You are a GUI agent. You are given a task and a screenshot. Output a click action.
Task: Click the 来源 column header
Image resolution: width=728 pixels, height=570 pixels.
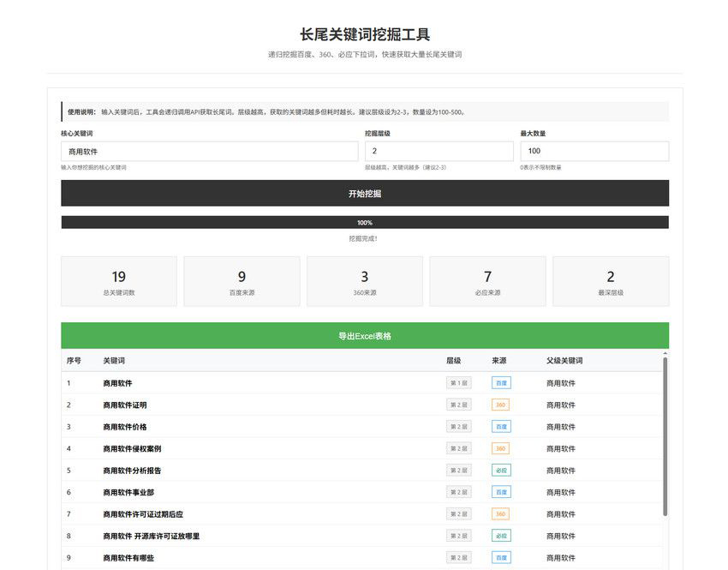pos(499,361)
